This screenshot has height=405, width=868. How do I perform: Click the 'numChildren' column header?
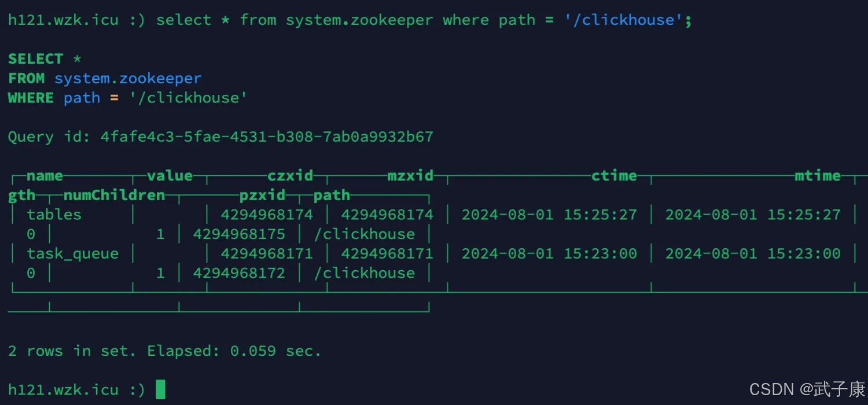114,195
